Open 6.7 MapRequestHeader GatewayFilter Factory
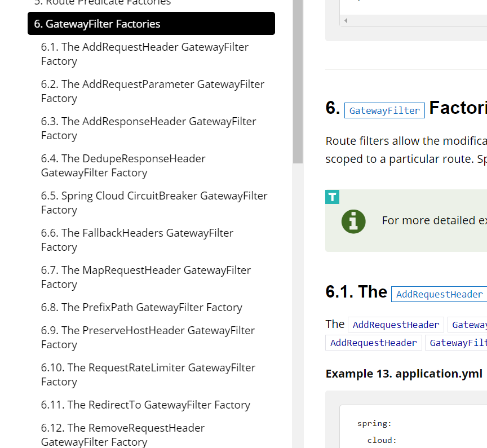This screenshot has width=487, height=448. [145, 277]
